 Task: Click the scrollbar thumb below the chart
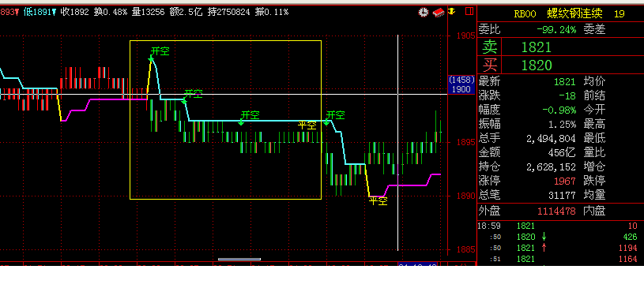239,259
